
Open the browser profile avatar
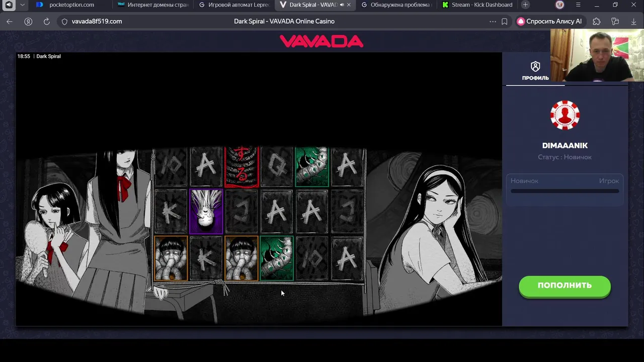pyautogui.click(x=560, y=5)
